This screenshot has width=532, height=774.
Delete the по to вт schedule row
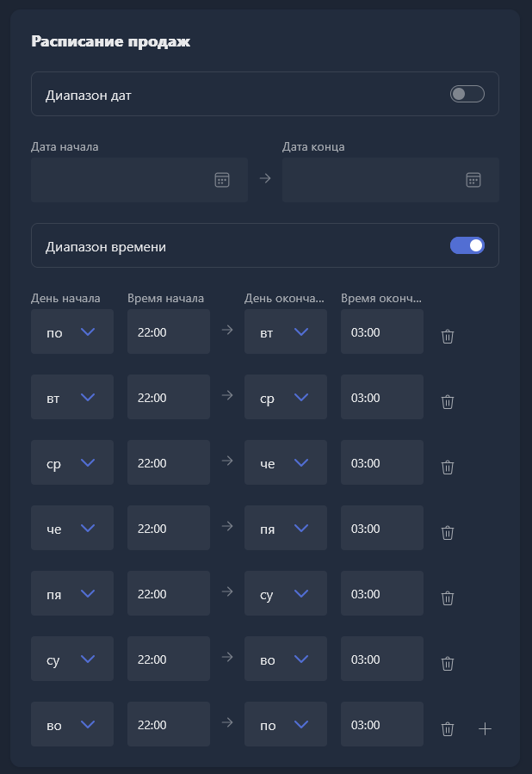(x=448, y=336)
